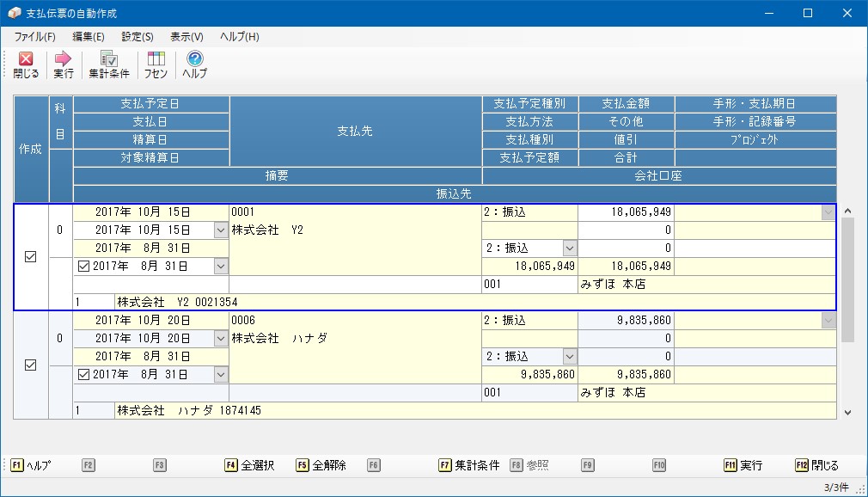Click the F12 閉じる button

817,465
